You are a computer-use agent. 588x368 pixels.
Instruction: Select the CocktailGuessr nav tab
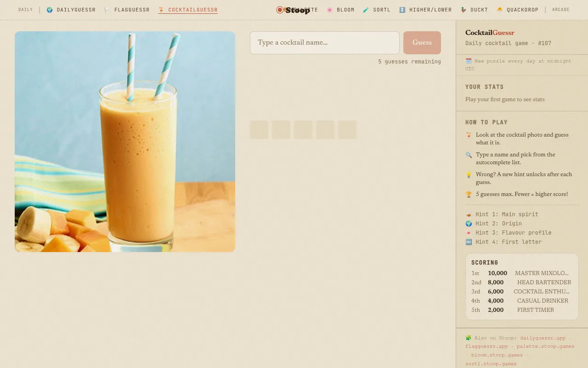tap(188, 10)
